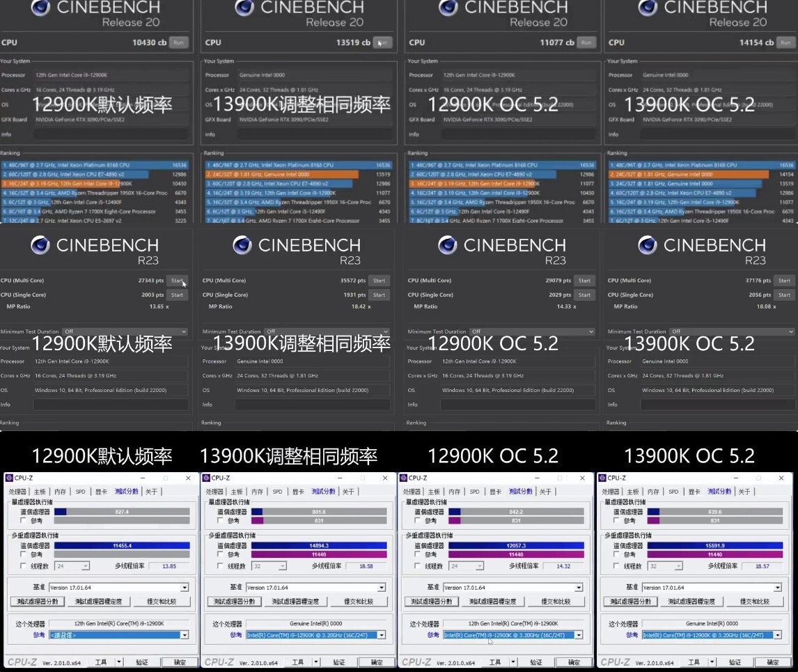The image size is (798, 672).
Task: Click the 工具 button in the 14894.3 CPU-Z window
Action: (x=298, y=662)
